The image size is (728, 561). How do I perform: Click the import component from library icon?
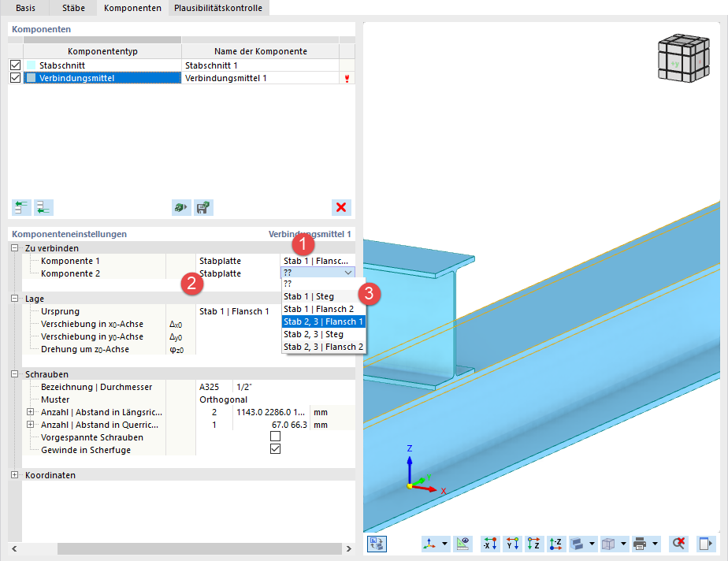coord(181,207)
